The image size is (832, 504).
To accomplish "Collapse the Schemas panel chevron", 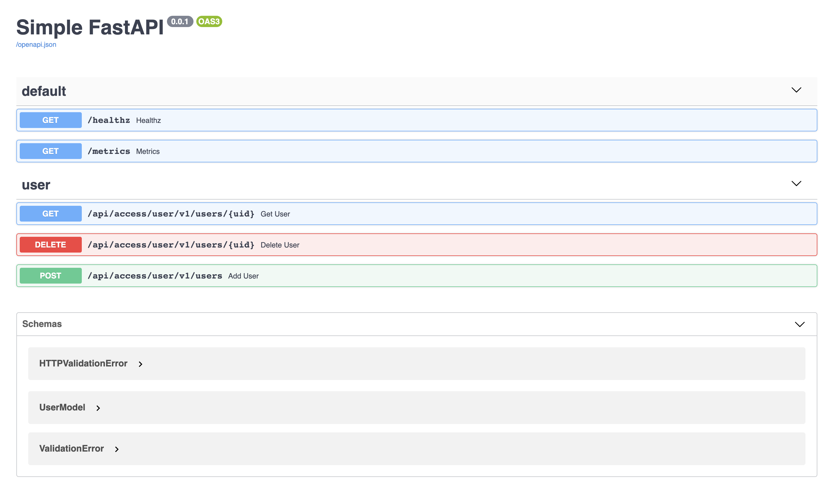I will point(799,324).
